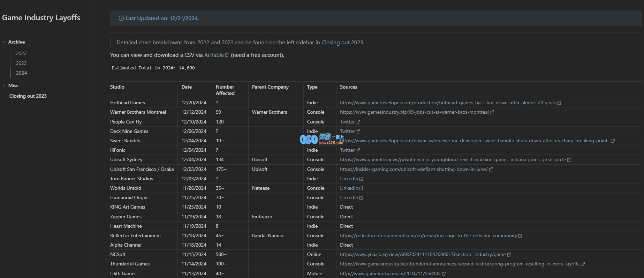This screenshot has width=644, height=278.
Task: Click the Type column header
Action: point(312,87)
